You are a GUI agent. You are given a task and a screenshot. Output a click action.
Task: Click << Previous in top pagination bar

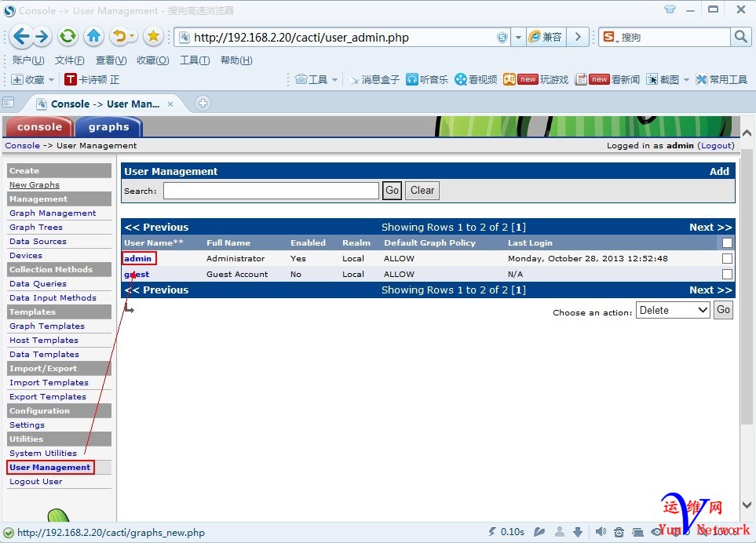coord(156,227)
